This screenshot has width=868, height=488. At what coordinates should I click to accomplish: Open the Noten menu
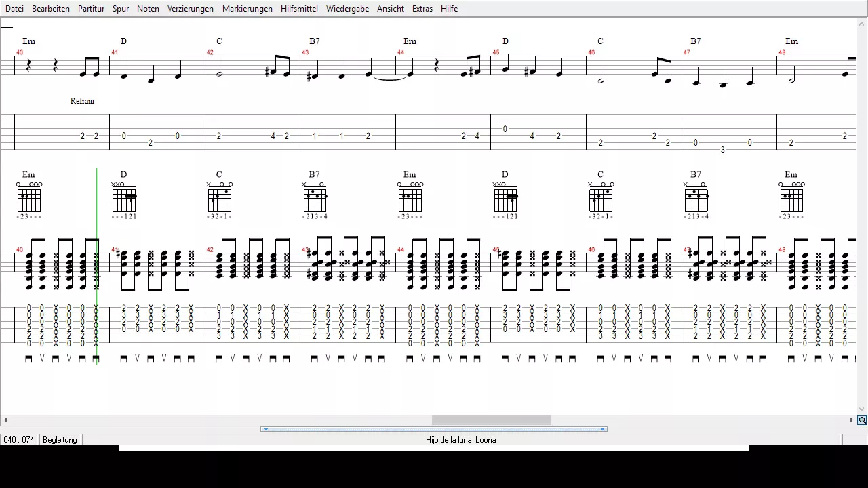click(148, 9)
